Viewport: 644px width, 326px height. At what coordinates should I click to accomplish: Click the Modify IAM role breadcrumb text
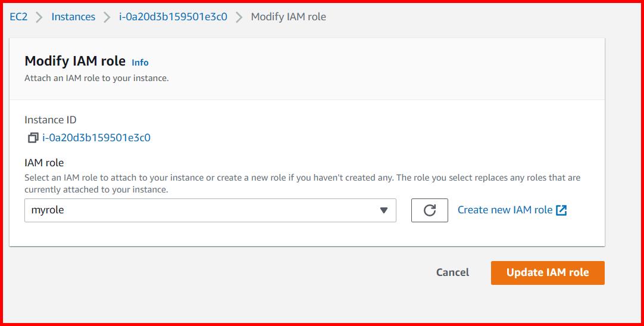[x=288, y=17]
